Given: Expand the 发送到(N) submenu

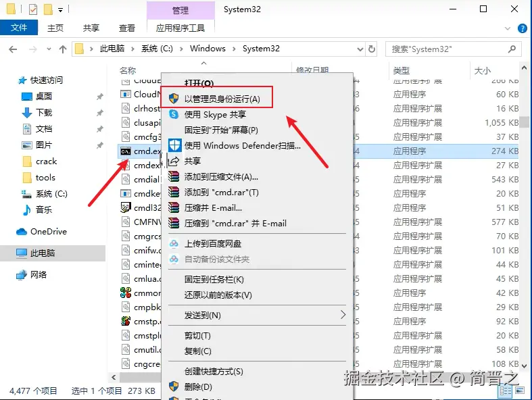Looking at the screenshot, I should point(257,315).
